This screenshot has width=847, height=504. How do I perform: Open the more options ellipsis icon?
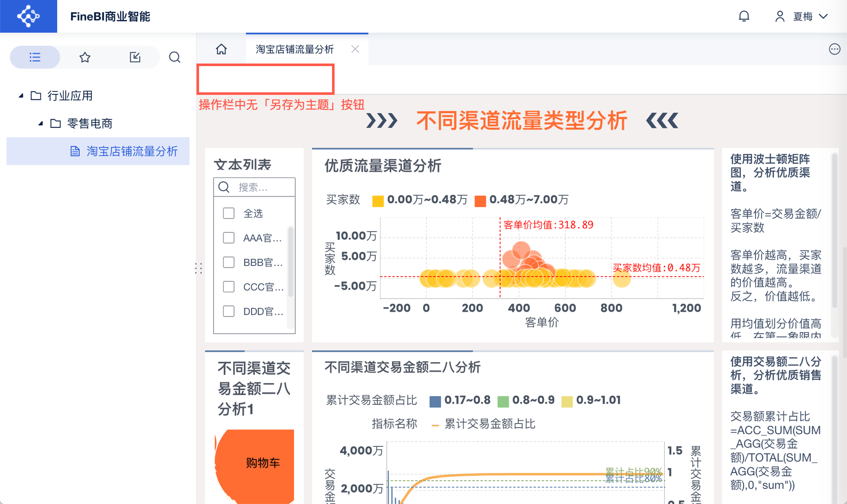pos(834,49)
